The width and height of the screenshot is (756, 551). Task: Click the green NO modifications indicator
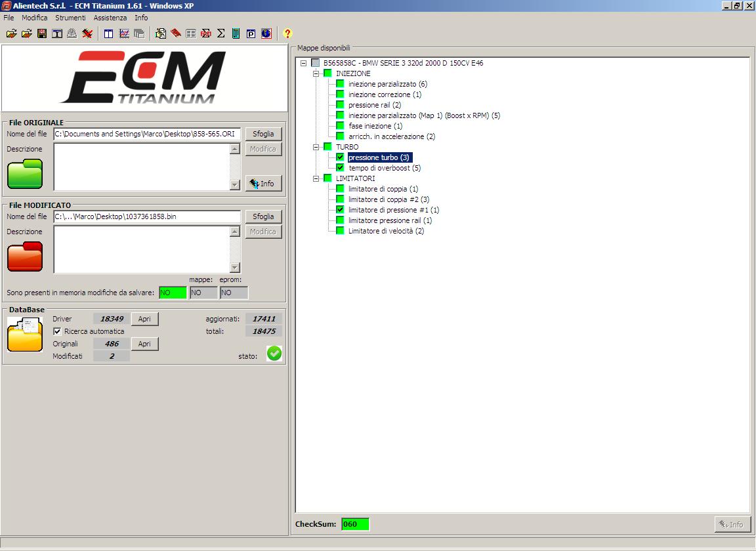173,293
